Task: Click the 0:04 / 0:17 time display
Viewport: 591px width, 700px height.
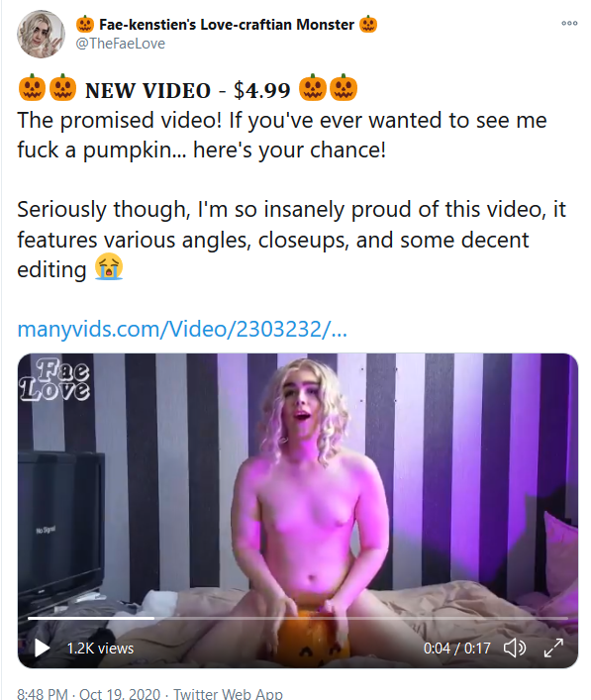Action: click(456, 649)
